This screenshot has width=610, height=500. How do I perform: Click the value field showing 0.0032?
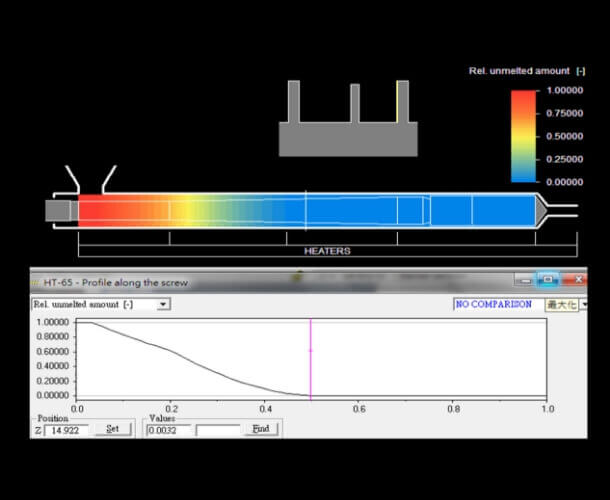tap(168, 430)
